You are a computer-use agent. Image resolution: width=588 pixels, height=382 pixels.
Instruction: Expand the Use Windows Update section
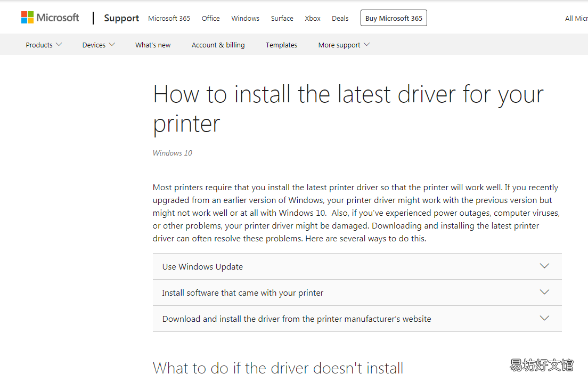click(357, 266)
